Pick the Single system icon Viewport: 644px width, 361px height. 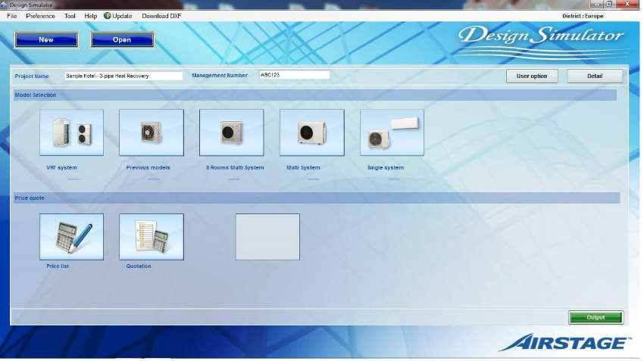pos(392,132)
